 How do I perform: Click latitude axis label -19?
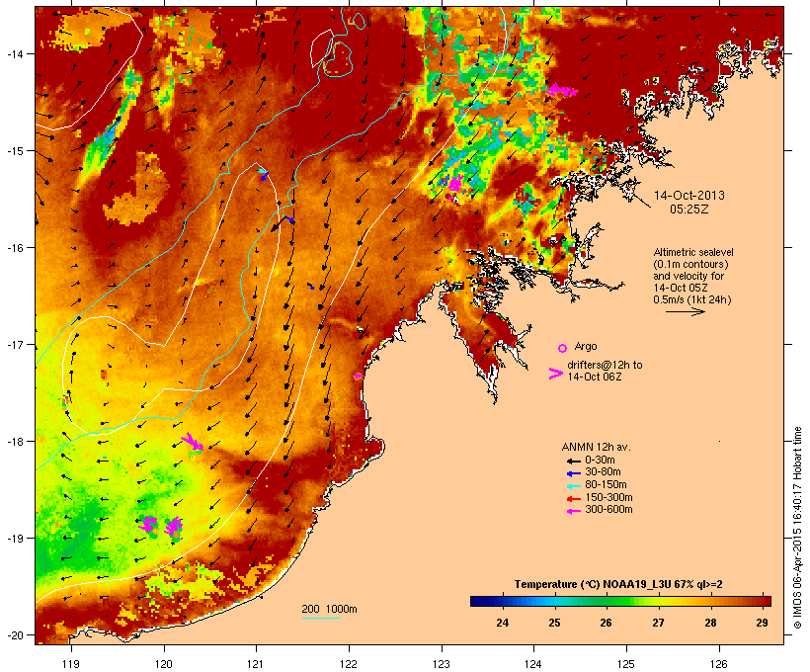coord(15,539)
